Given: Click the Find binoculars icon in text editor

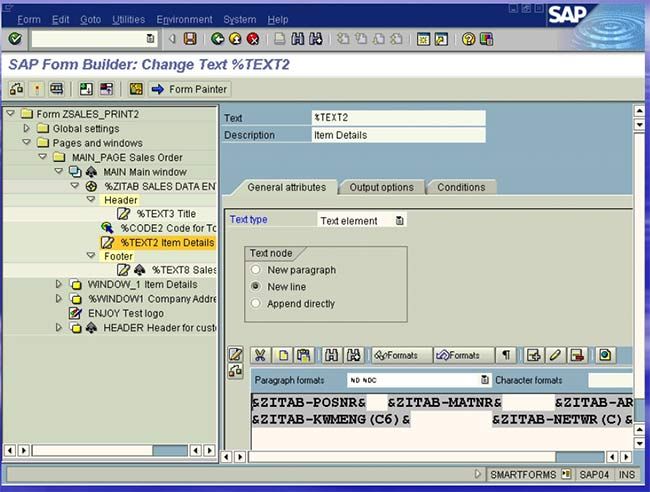Looking at the screenshot, I should pyautogui.click(x=332, y=355).
